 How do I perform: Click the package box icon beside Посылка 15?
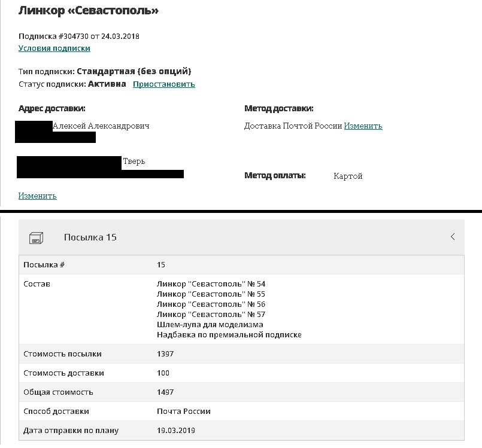(x=35, y=237)
